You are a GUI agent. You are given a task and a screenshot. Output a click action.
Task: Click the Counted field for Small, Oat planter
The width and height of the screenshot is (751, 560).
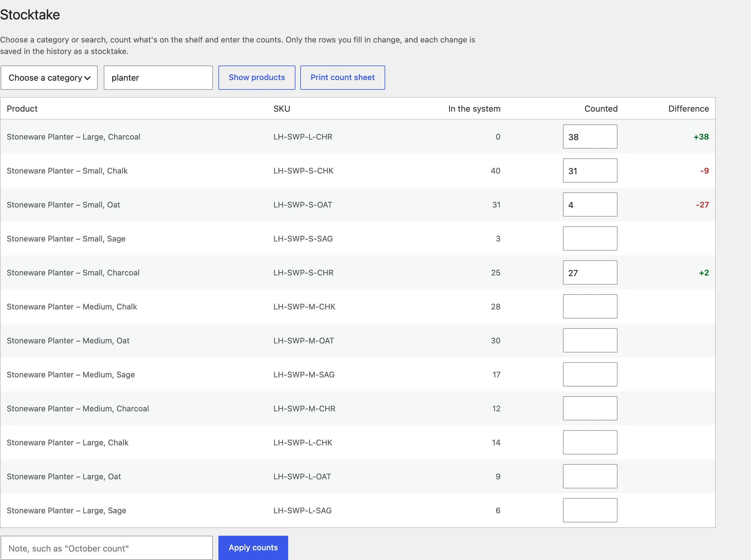point(590,204)
